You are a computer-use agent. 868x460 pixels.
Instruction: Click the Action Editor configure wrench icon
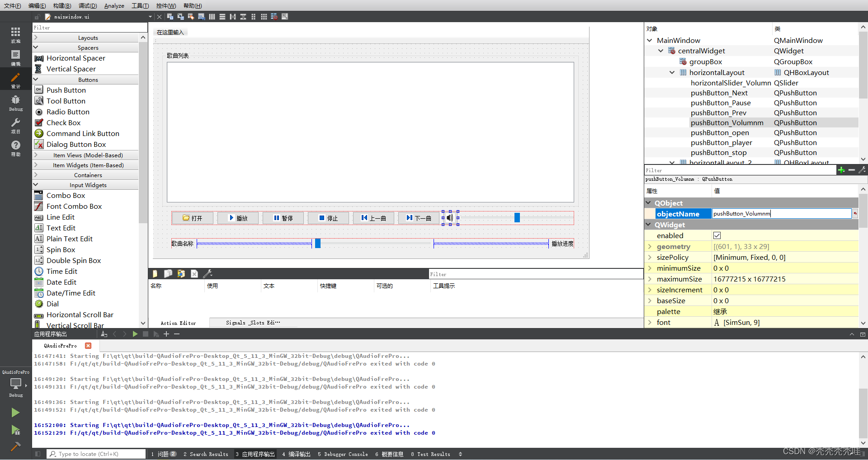click(x=208, y=273)
